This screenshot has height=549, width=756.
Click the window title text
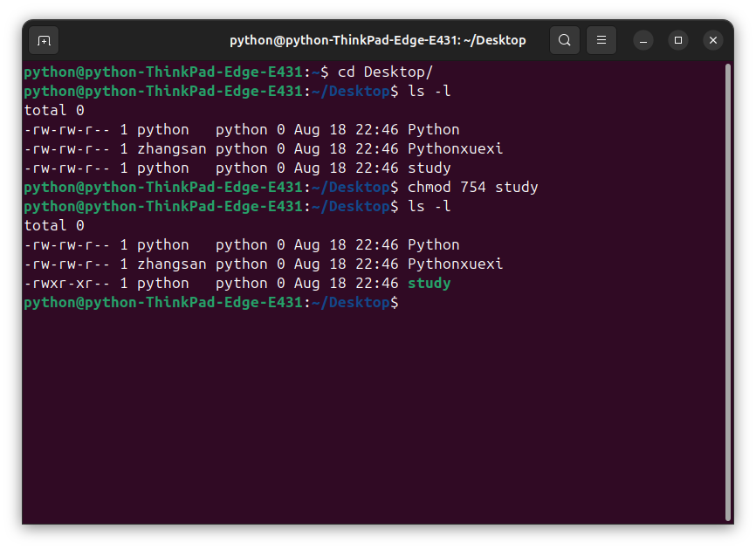[377, 40]
